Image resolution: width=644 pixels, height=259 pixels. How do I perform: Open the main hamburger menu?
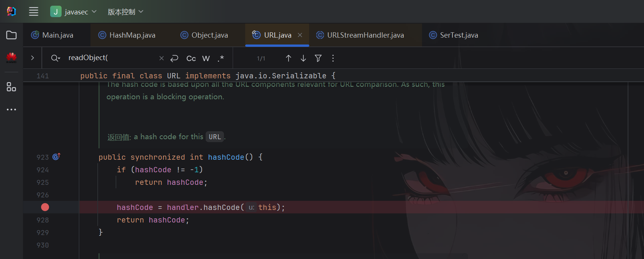(33, 11)
